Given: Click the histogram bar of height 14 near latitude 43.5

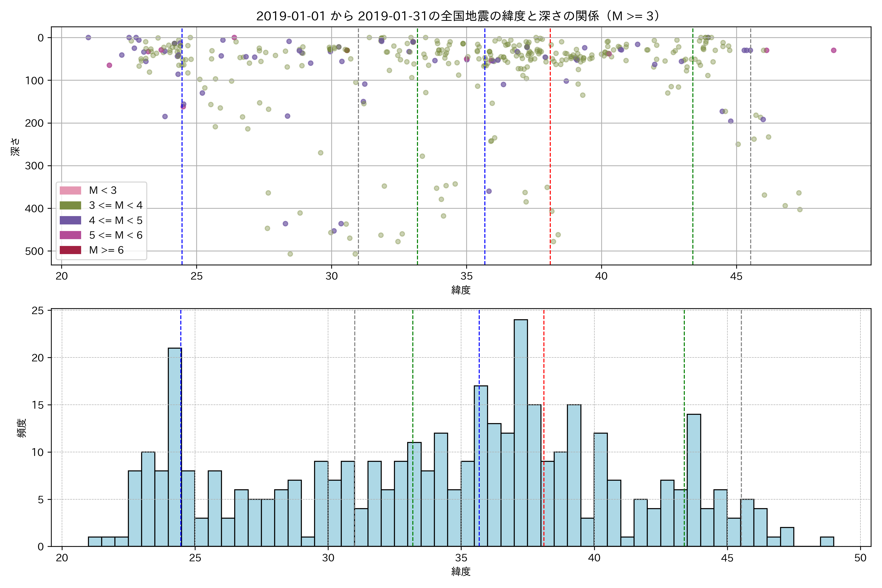Looking at the screenshot, I should coord(694,480).
